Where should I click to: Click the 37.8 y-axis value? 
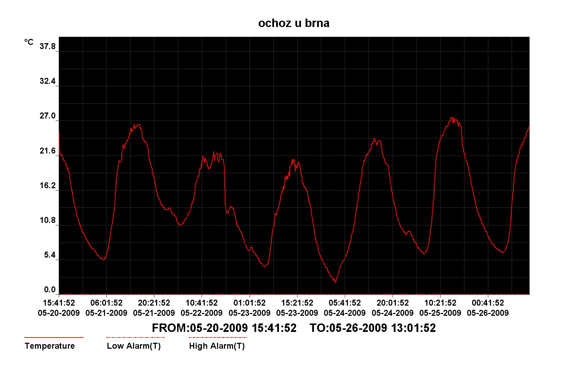click(x=48, y=46)
